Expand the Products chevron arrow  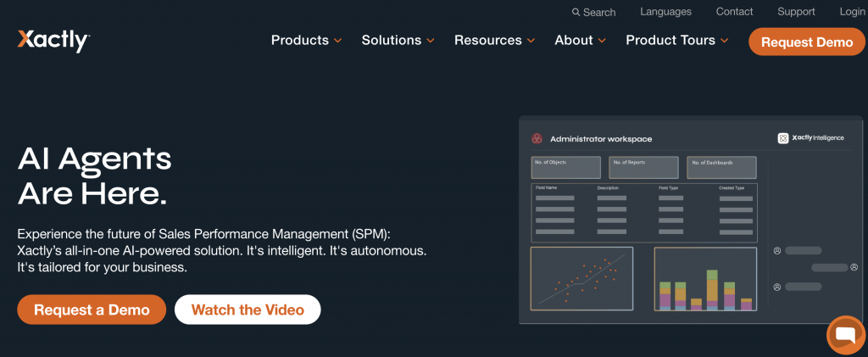337,41
